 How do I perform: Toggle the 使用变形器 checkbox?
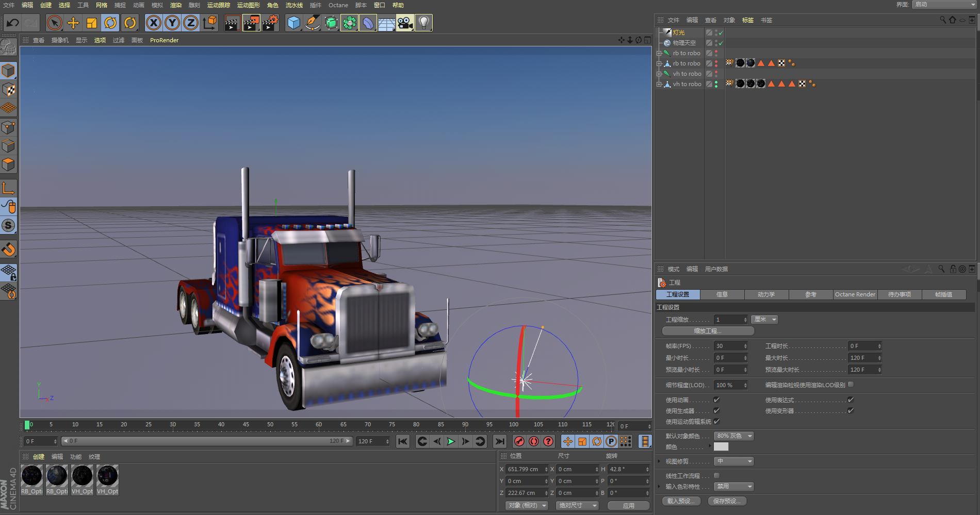pos(851,411)
